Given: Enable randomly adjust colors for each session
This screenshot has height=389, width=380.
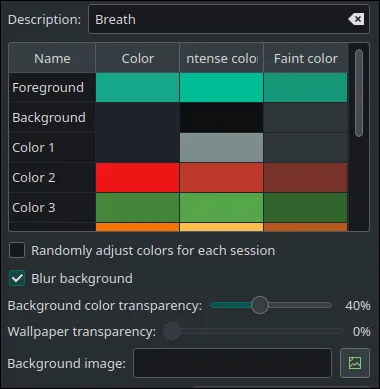Looking at the screenshot, I should pyautogui.click(x=17, y=250).
